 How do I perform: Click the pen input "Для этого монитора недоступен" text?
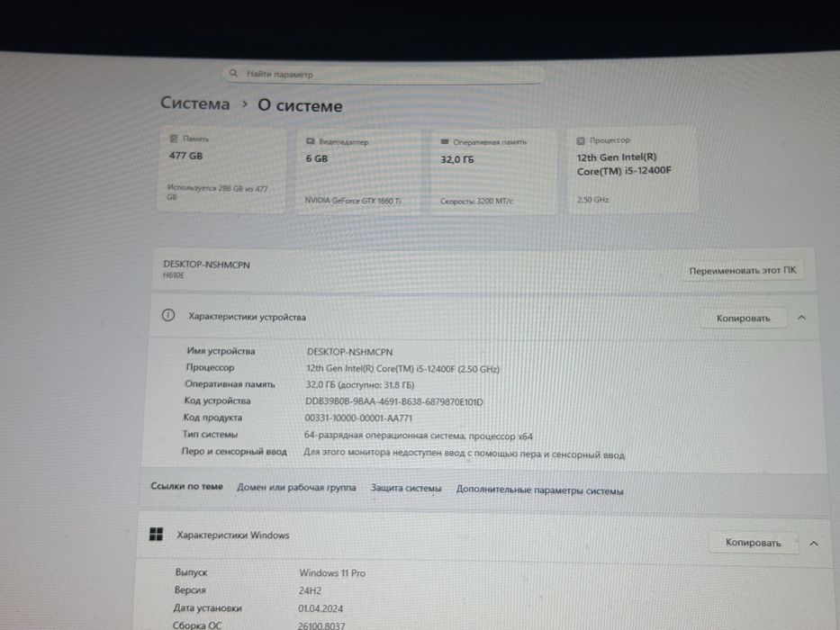(x=464, y=454)
